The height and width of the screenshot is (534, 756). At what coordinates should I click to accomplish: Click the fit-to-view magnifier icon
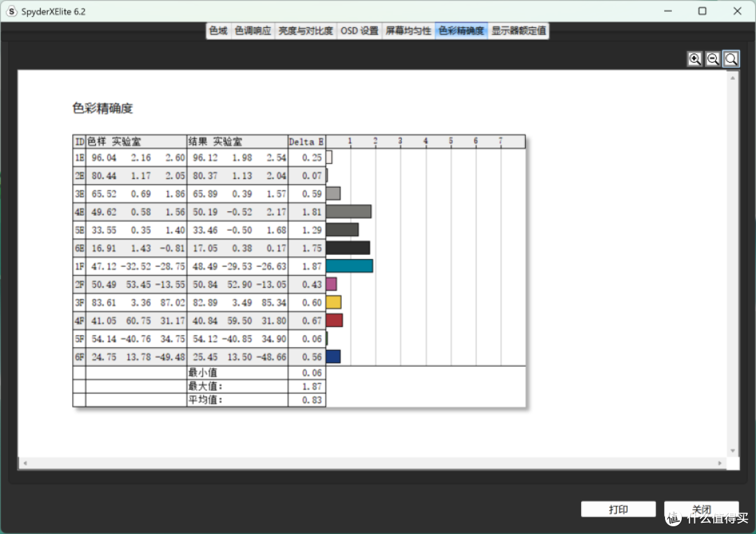(x=731, y=59)
